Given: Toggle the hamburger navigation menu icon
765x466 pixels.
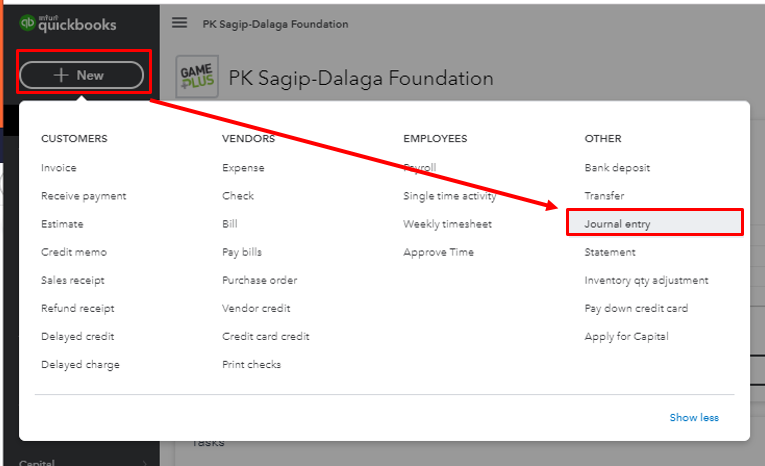Looking at the screenshot, I should (179, 23).
